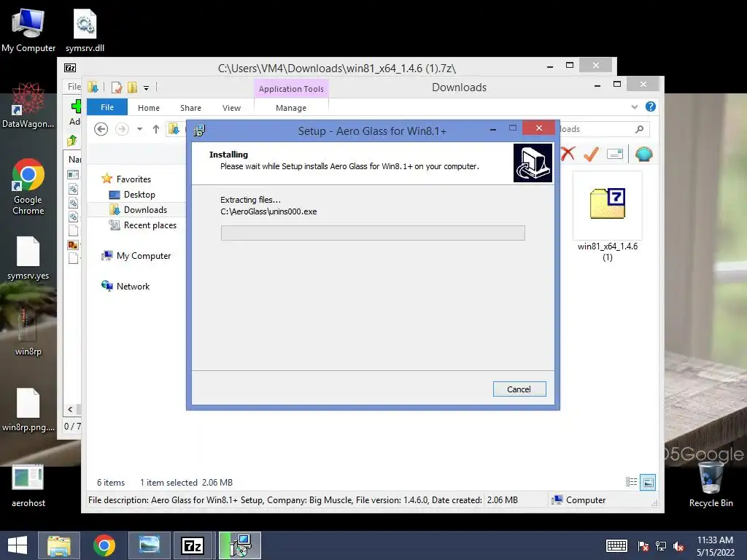The width and height of the screenshot is (747, 560).
Task: Cancel the Aero Glass setup installation
Action: (x=519, y=389)
